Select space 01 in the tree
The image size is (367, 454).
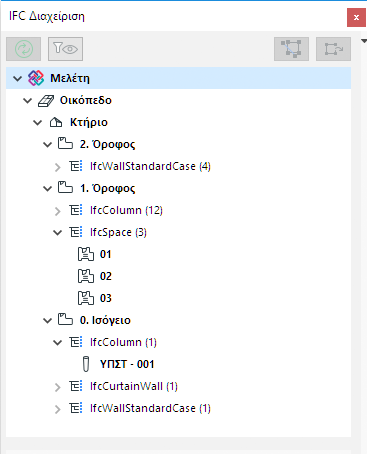(x=106, y=254)
